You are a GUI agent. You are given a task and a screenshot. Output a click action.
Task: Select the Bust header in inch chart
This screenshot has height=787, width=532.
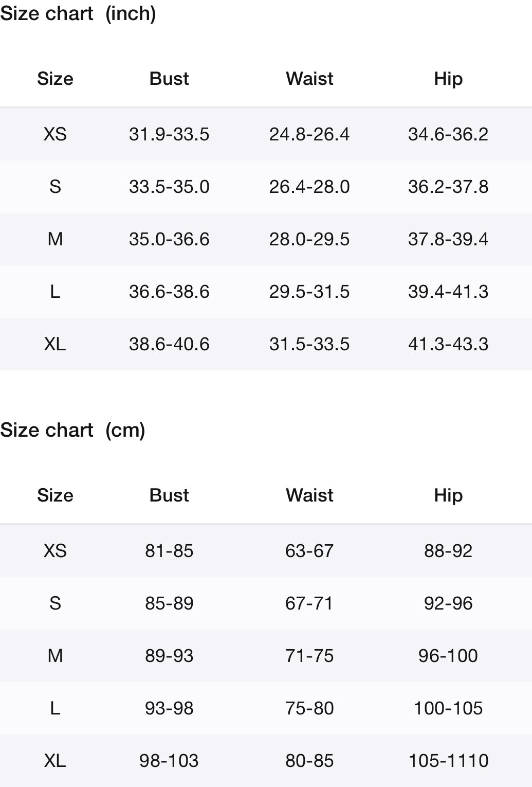point(169,79)
